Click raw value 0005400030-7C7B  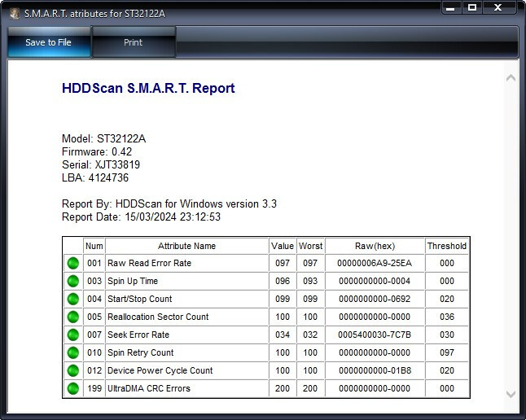pyautogui.click(x=375, y=335)
